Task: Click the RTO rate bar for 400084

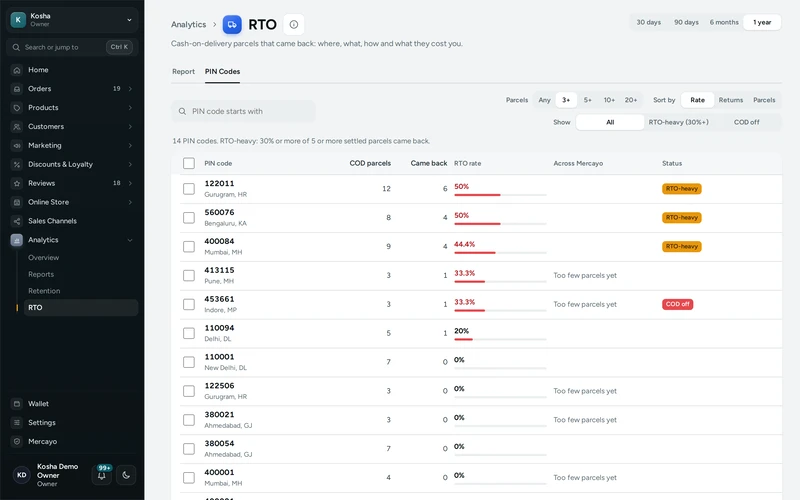Action: pos(500,253)
